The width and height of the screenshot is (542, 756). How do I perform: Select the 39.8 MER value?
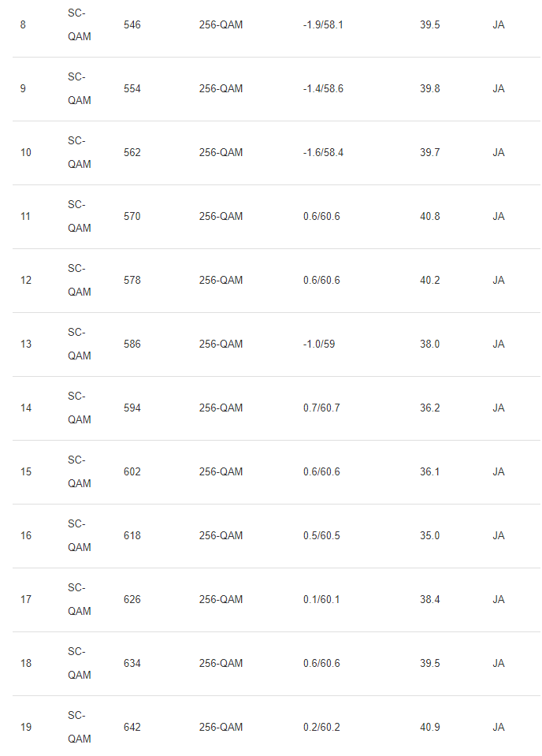pos(430,89)
